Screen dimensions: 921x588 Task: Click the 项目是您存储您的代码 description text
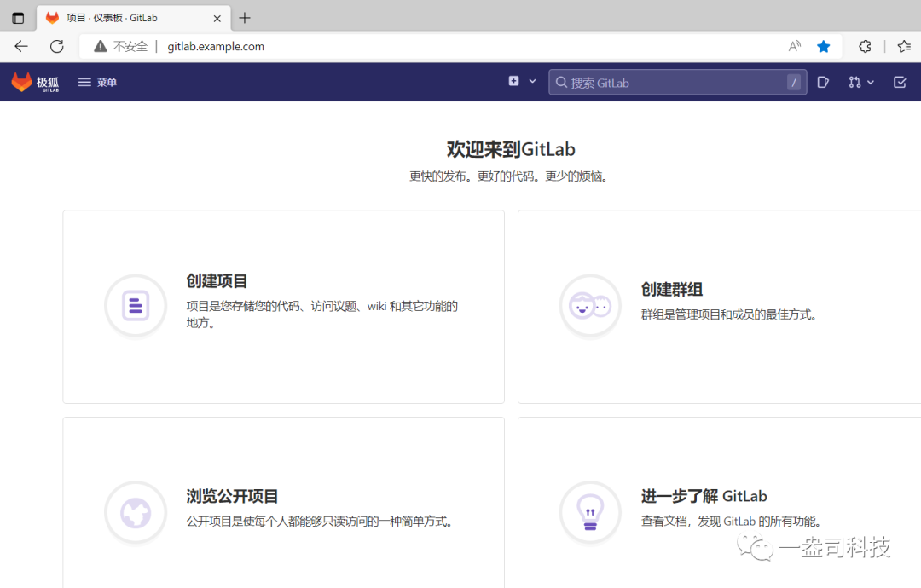[321, 314]
